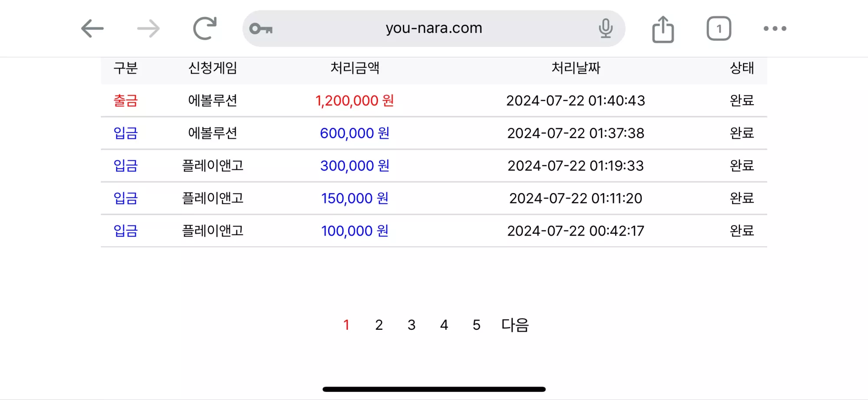The image size is (868, 400).
Task: Tap the key icon in address bar
Action: pyautogui.click(x=261, y=29)
